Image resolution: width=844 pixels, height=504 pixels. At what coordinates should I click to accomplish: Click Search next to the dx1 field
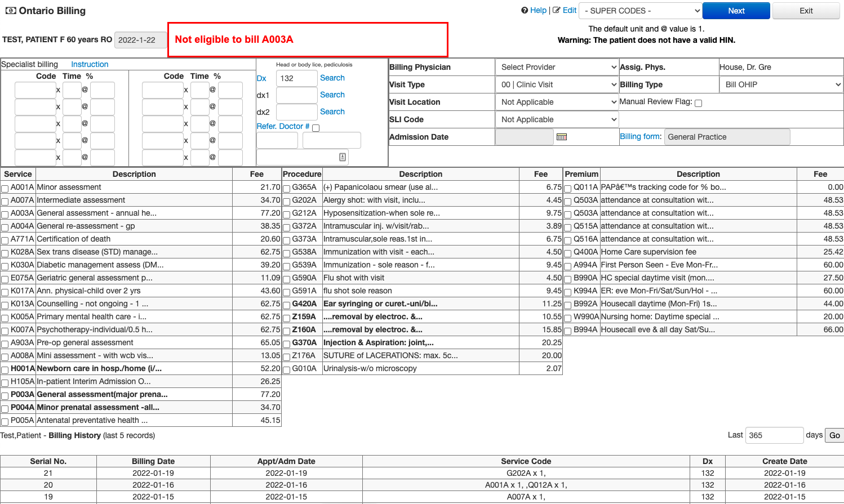332,95
